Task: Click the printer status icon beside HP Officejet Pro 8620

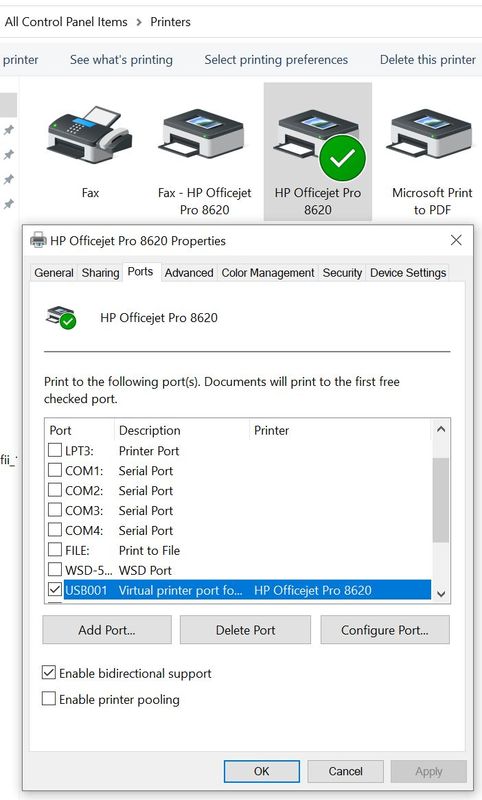Action: (x=61, y=318)
